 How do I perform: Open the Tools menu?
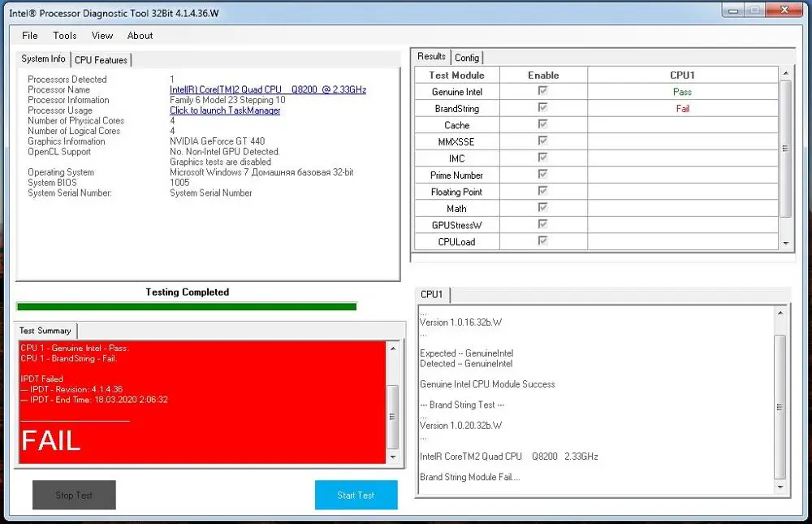65,35
